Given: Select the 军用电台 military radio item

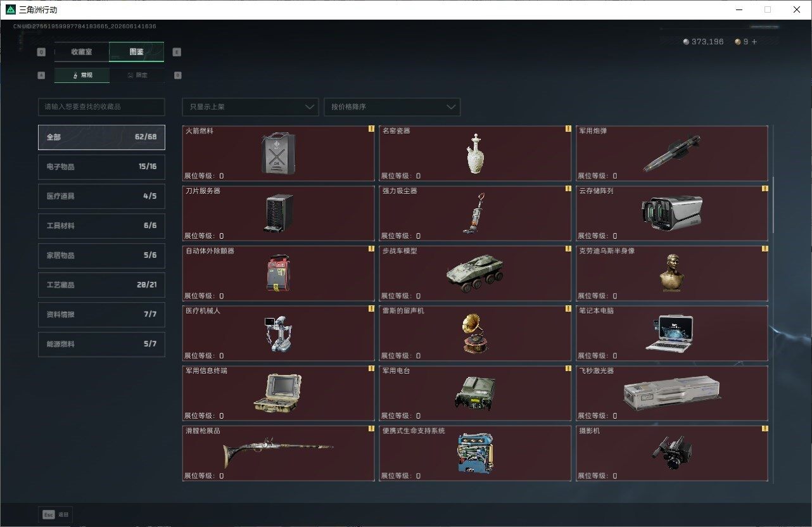Looking at the screenshot, I should (x=476, y=393).
